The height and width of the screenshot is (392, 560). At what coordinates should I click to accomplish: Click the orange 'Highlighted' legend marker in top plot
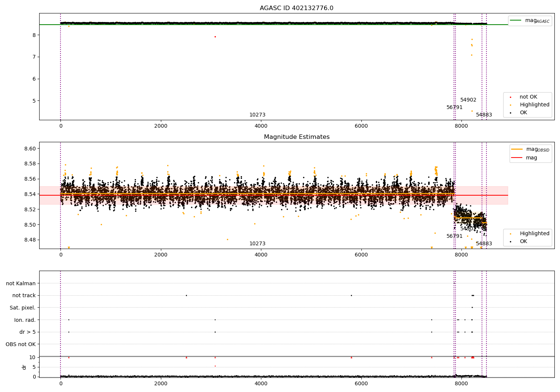click(510, 105)
